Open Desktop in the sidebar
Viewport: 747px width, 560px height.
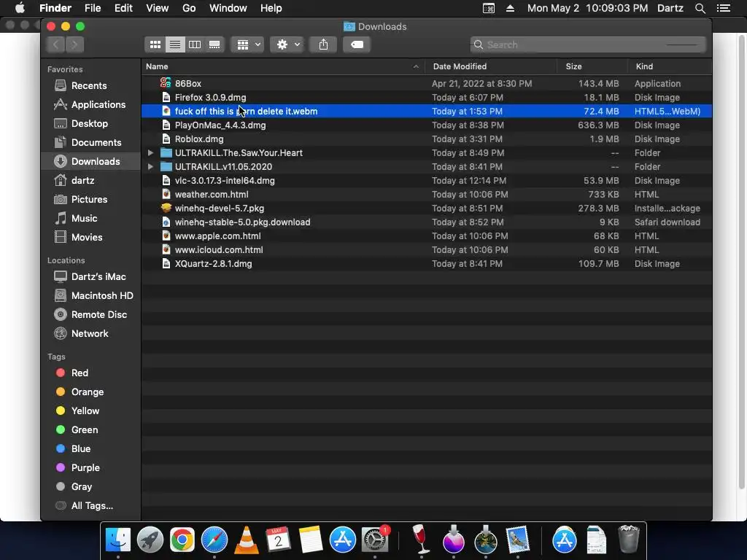click(x=90, y=124)
